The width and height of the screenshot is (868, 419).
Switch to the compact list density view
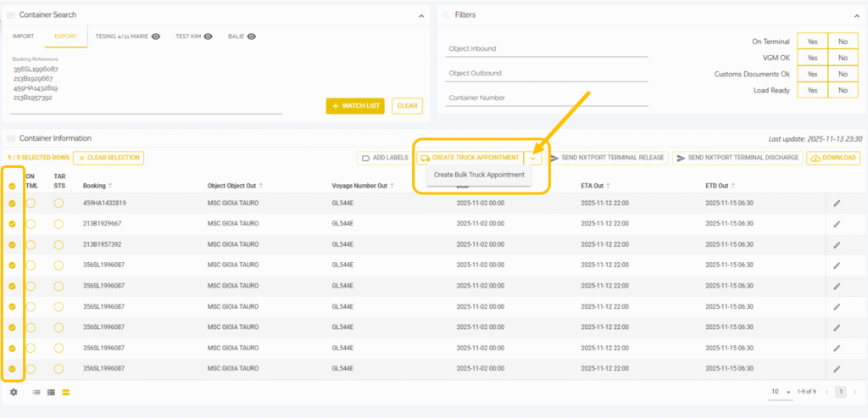(36, 392)
